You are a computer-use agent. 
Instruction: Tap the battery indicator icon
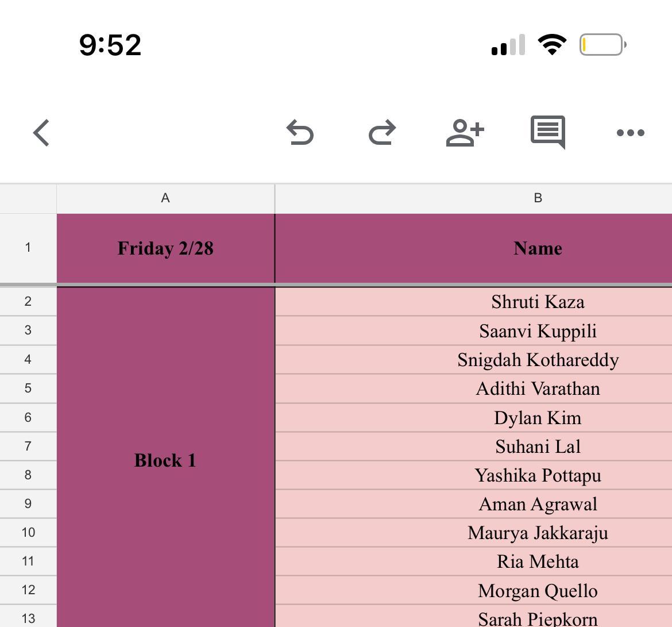603,44
